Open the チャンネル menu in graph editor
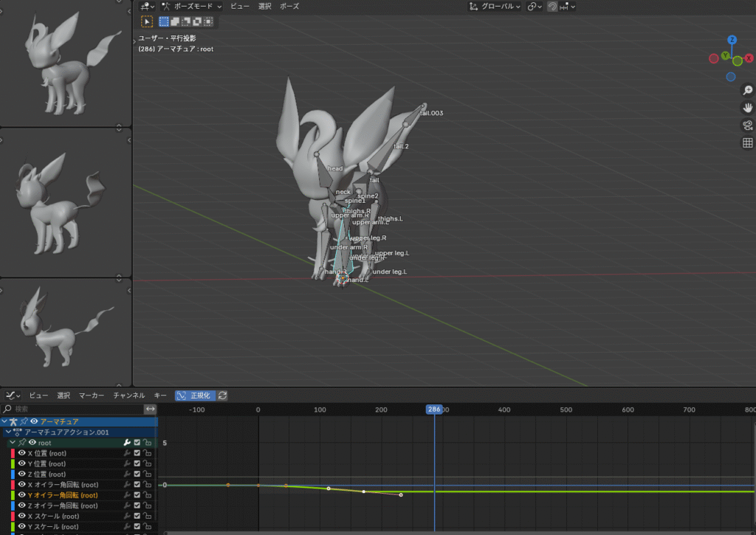This screenshot has height=535, width=756. pos(128,396)
